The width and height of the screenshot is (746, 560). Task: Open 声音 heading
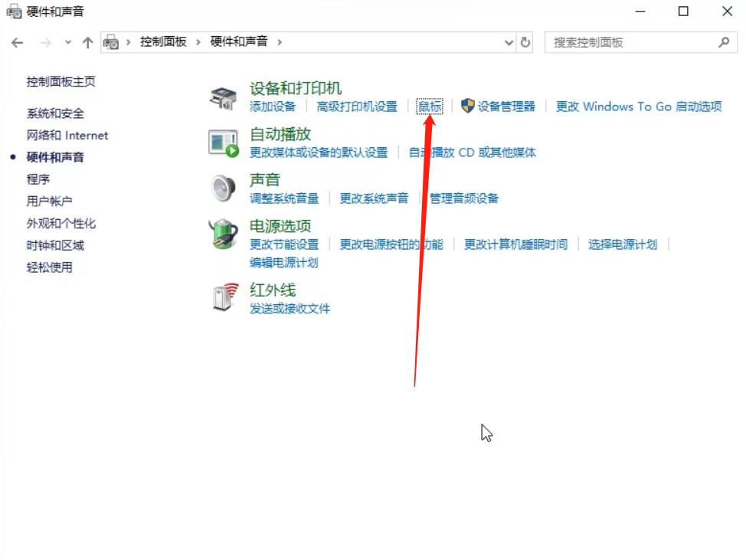(265, 180)
